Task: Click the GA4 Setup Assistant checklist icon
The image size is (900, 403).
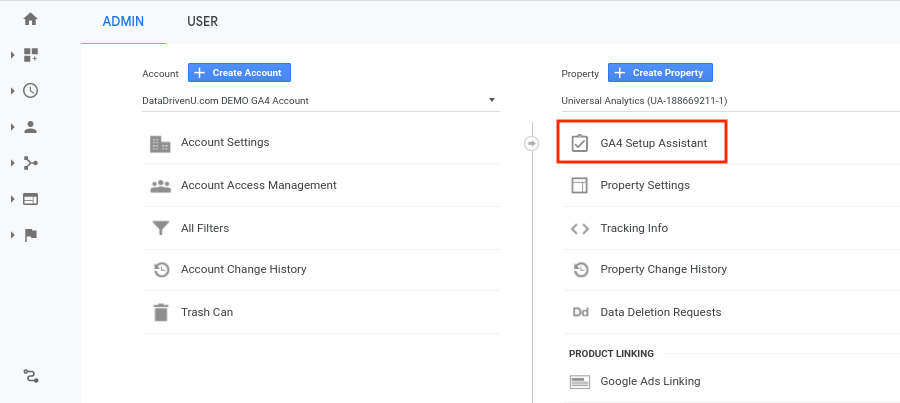Action: coord(580,143)
